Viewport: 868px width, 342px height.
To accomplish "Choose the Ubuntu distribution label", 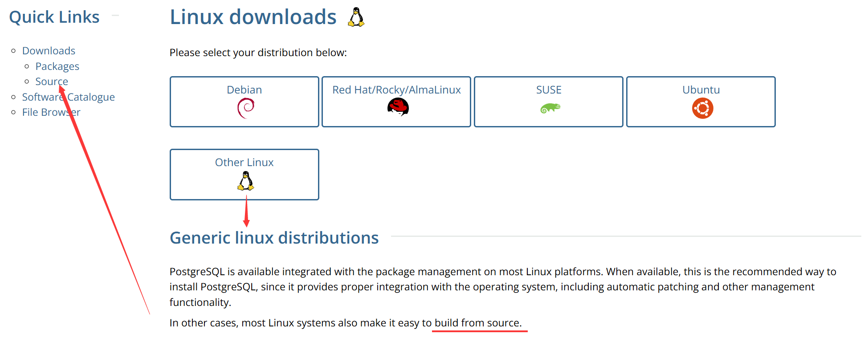I will [701, 90].
